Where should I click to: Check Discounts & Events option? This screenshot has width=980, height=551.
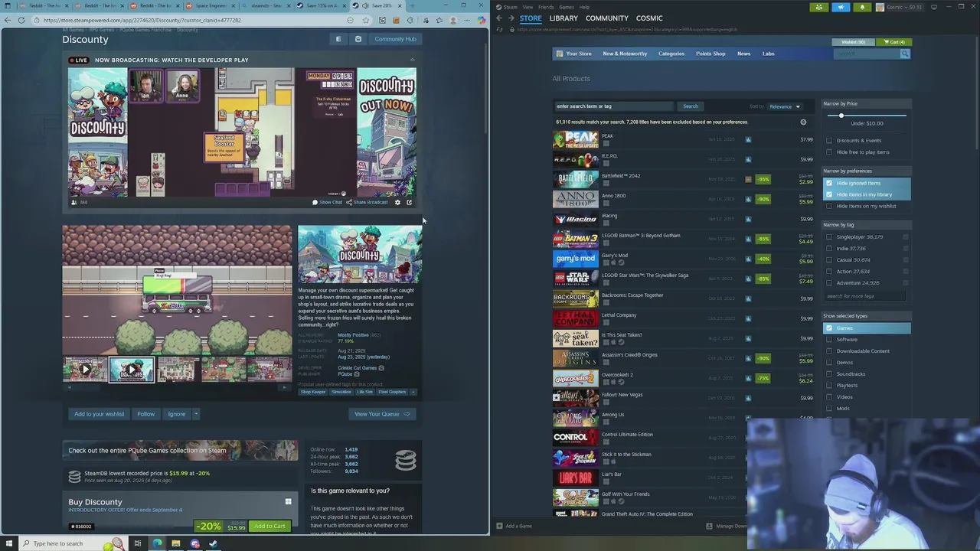(829, 141)
